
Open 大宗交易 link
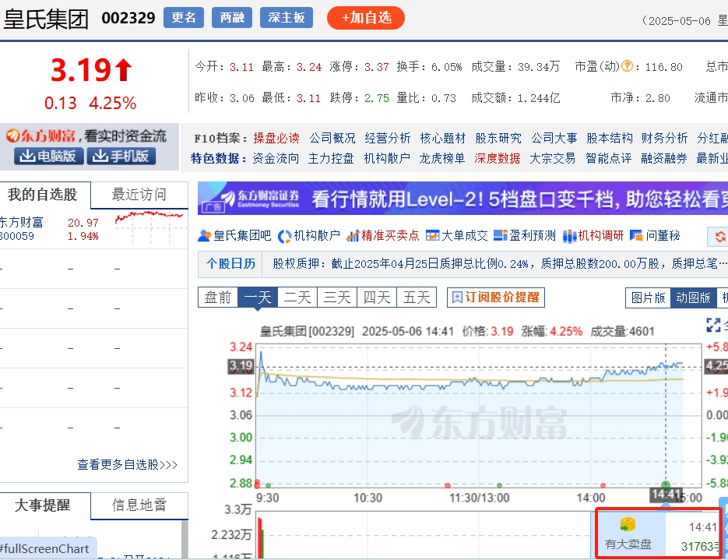point(553,159)
